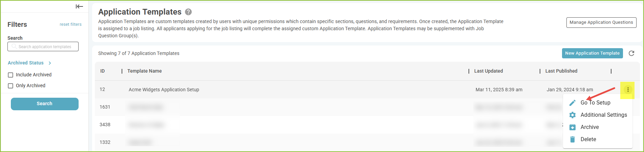
Task: Open the Acme Widgets Application Setup row
Action: click(164, 90)
